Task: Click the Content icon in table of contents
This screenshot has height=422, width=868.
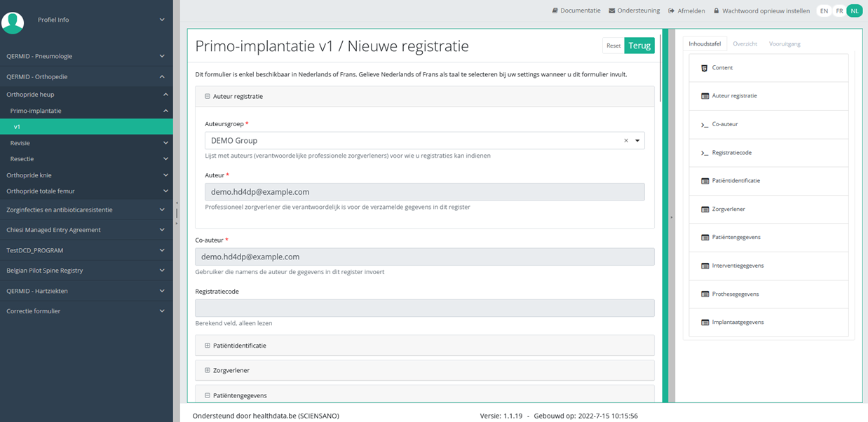Action: (x=704, y=68)
